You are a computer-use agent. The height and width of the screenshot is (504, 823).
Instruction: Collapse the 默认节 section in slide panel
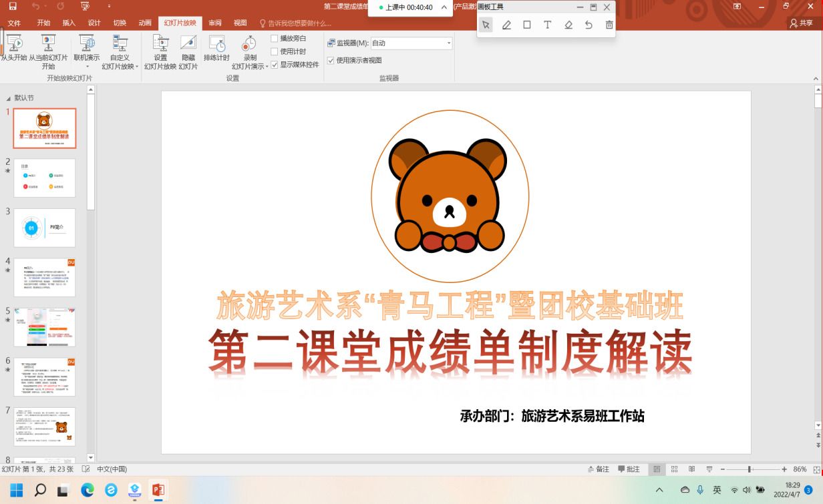pos(9,98)
